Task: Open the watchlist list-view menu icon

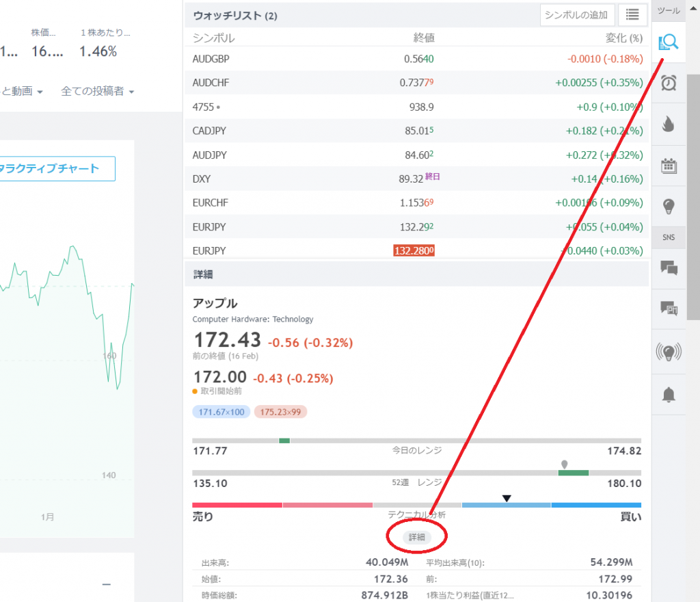Action: coord(632,15)
